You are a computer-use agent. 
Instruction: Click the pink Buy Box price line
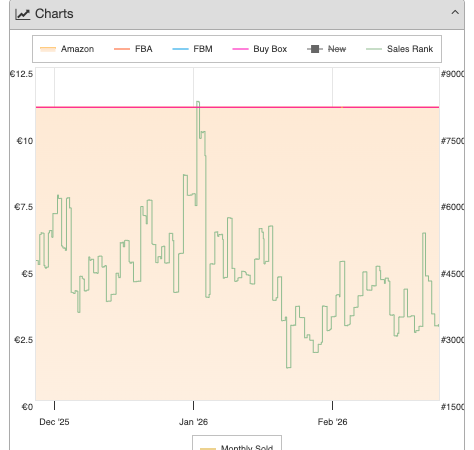[x=237, y=107]
